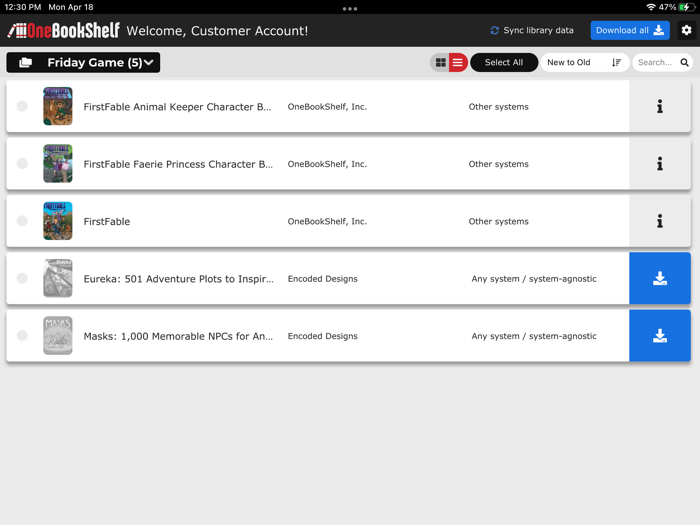Select FirstFable Faerie Princess row checkbox
Screen dimensions: 700x525
pyautogui.click(x=22, y=163)
